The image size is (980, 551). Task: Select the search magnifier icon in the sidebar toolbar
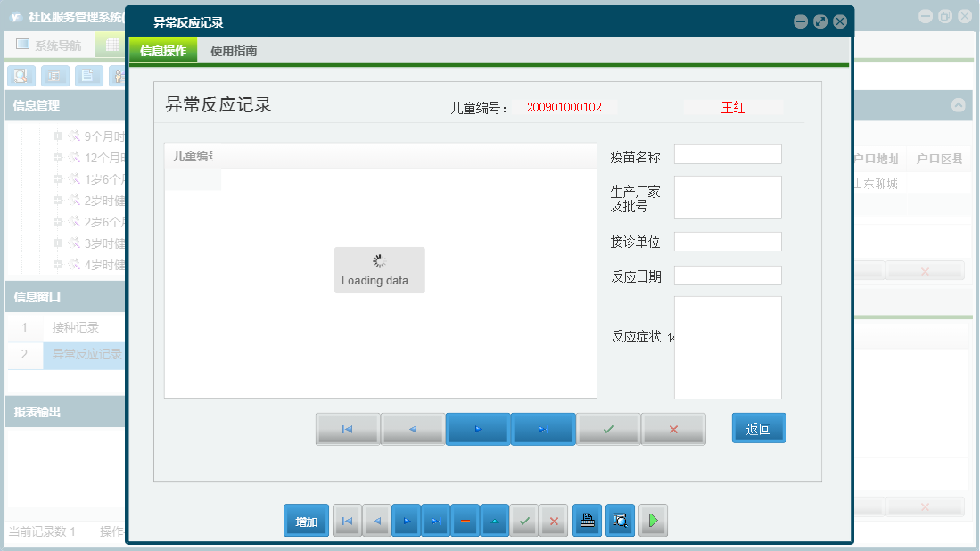tap(21, 76)
